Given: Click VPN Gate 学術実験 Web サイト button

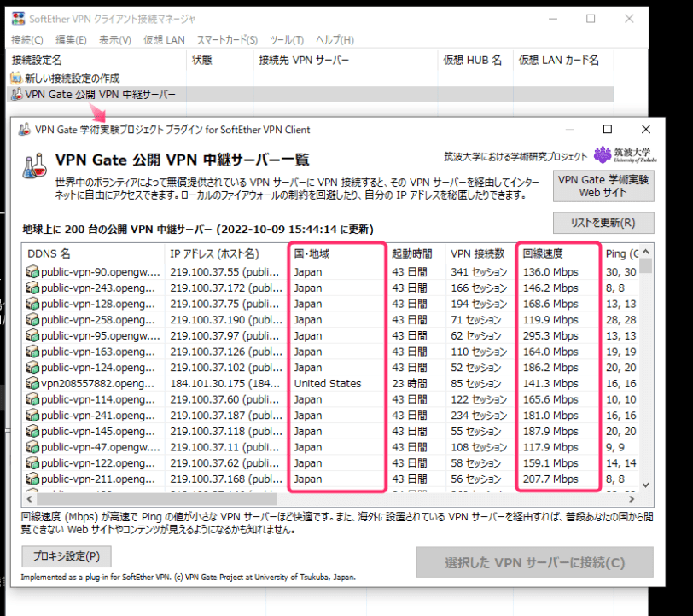Looking at the screenshot, I should (x=603, y=186).
